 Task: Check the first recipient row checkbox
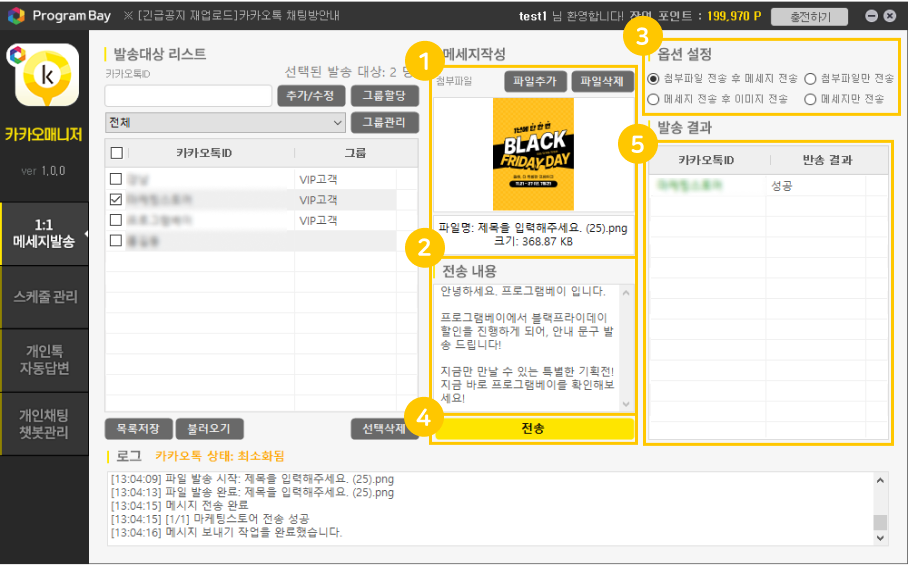tap(117, 179)
